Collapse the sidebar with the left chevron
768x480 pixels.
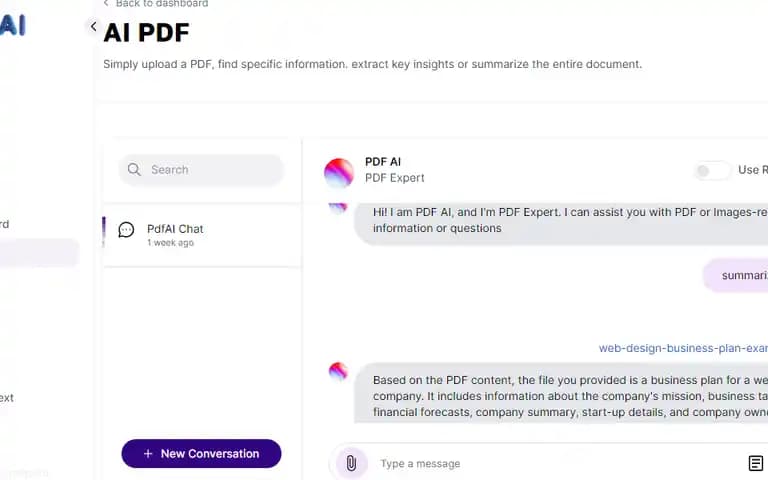tap(93, 26)
